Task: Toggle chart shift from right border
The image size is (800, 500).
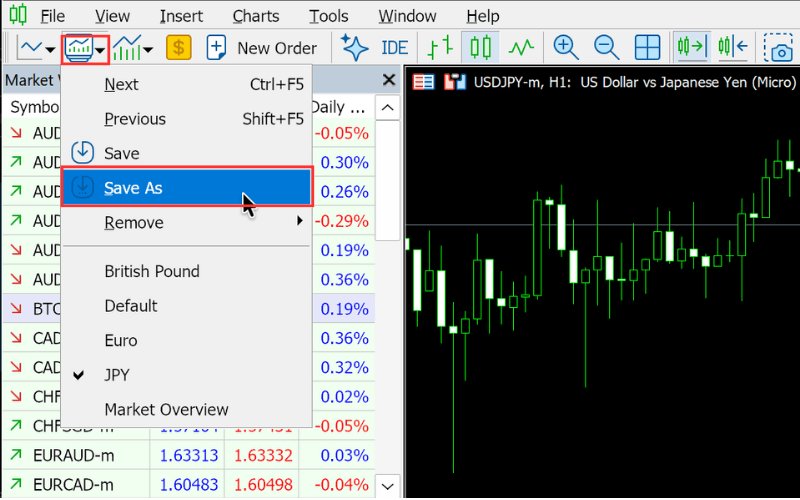Action: 733,47
